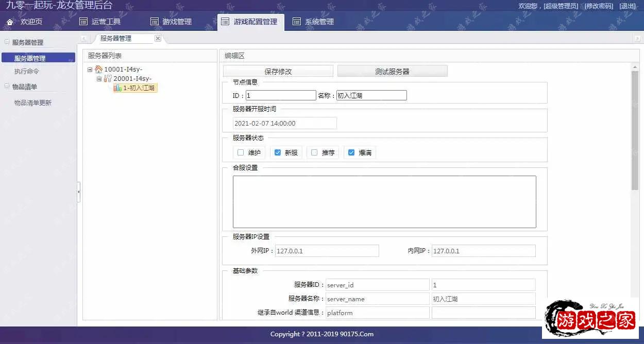The width and height of the screenshot is (644, 344).
Task: Click the house icon of node 10001-I4sy-
Action: click(98, 70)
